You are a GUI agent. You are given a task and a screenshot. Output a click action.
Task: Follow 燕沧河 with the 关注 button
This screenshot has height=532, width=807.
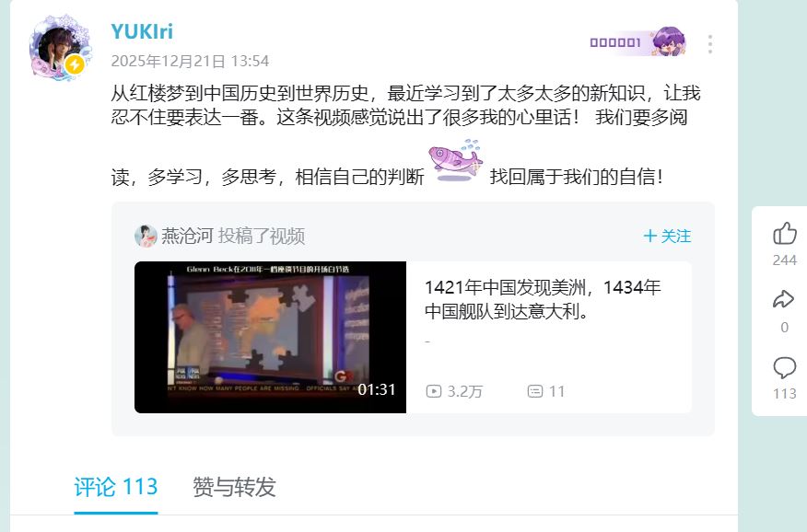(667, 237)
